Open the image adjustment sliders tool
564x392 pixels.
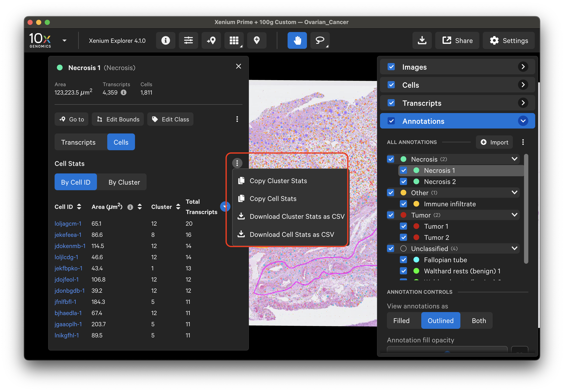point(188,40)
